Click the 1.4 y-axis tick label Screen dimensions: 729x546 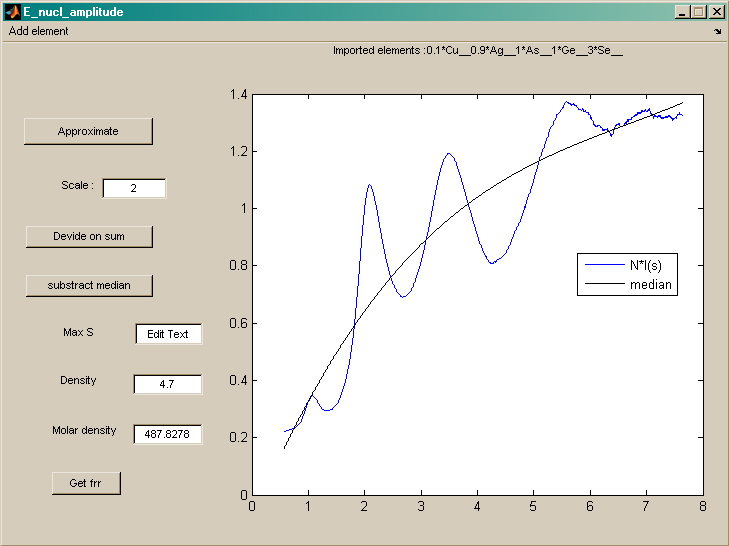click(x=238, y=95)
